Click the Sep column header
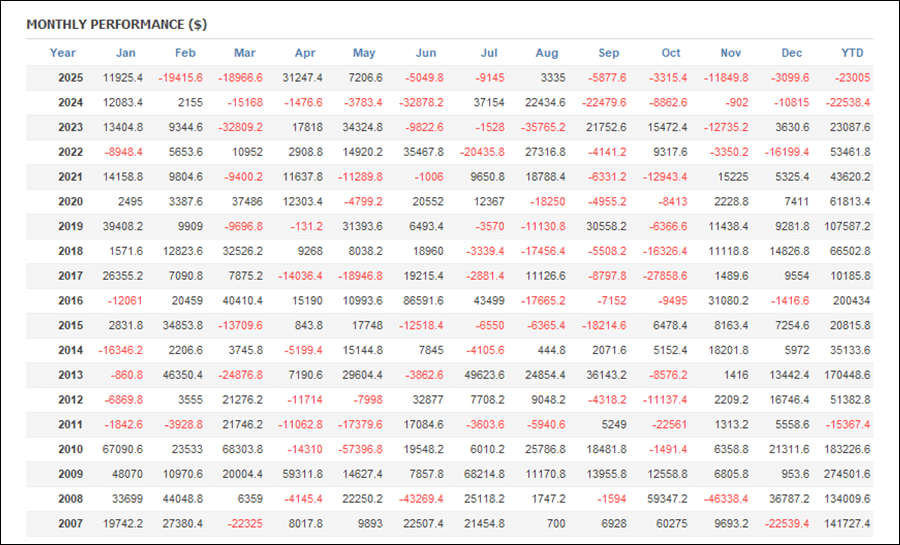The width and height of the screenshot is (900, 545). click(608, 53)
